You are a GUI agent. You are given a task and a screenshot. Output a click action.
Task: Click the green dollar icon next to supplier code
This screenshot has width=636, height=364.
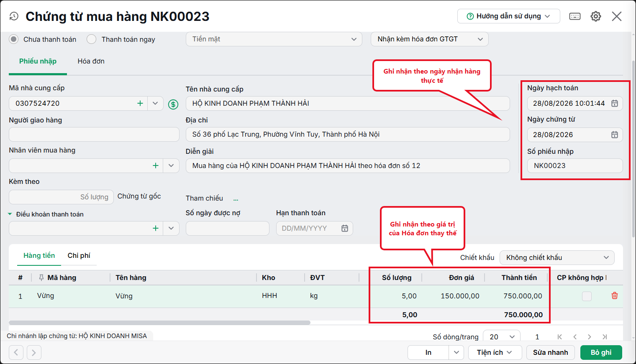tap(173, 104)
